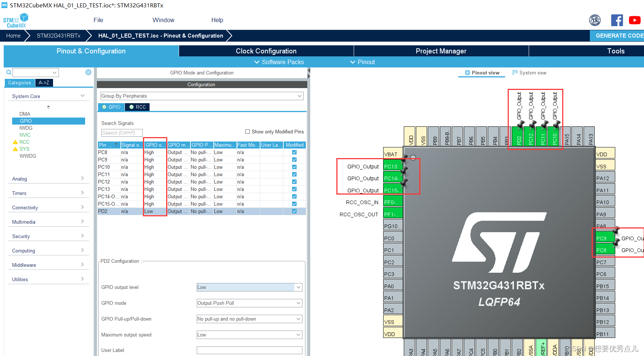The image size is (644, 356).
Task: Uncheck the Modified checkbox for pin PD2
Action: pos(294,211)
